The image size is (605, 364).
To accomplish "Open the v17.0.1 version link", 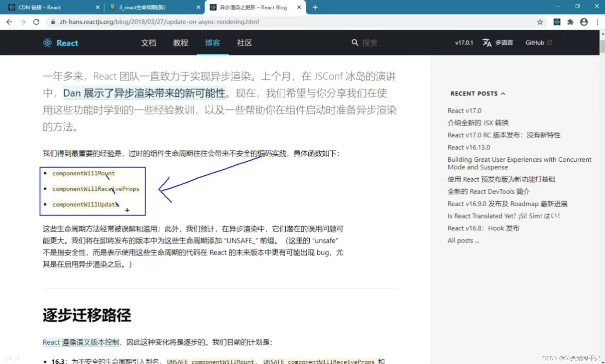I will click(464, 43).
